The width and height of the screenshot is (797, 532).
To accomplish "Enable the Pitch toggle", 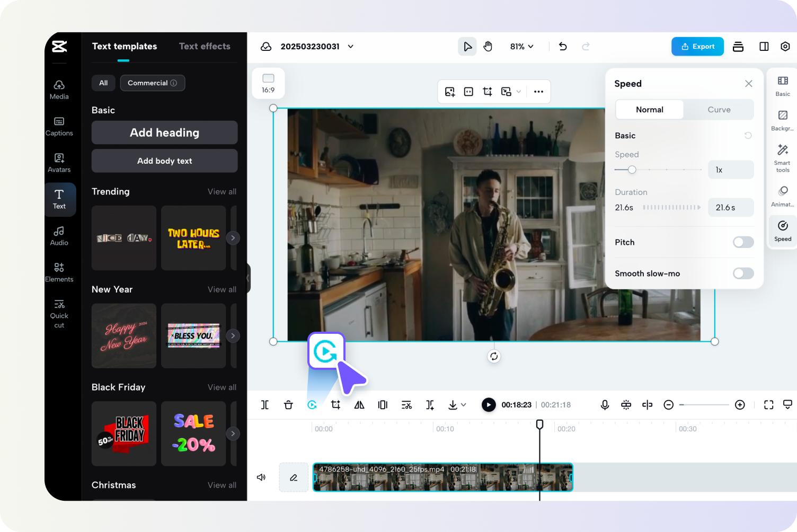I will pyautogui.click(x=743, y=242).
